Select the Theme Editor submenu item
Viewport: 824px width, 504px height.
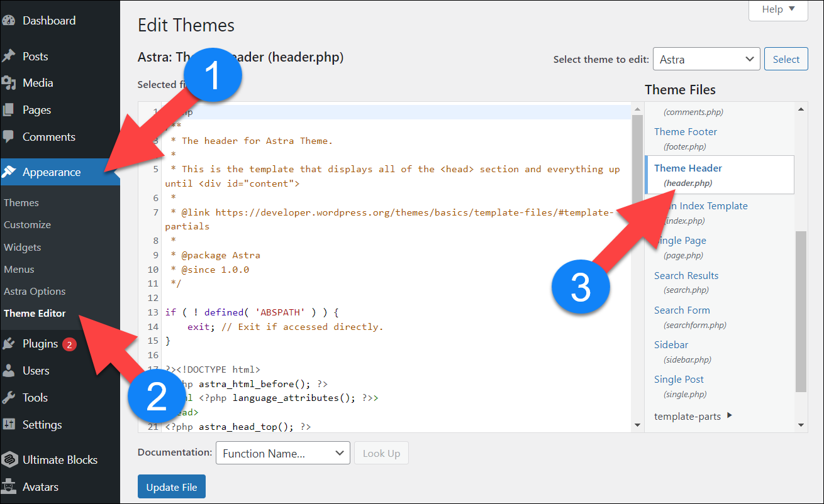[x=35, y=314]
